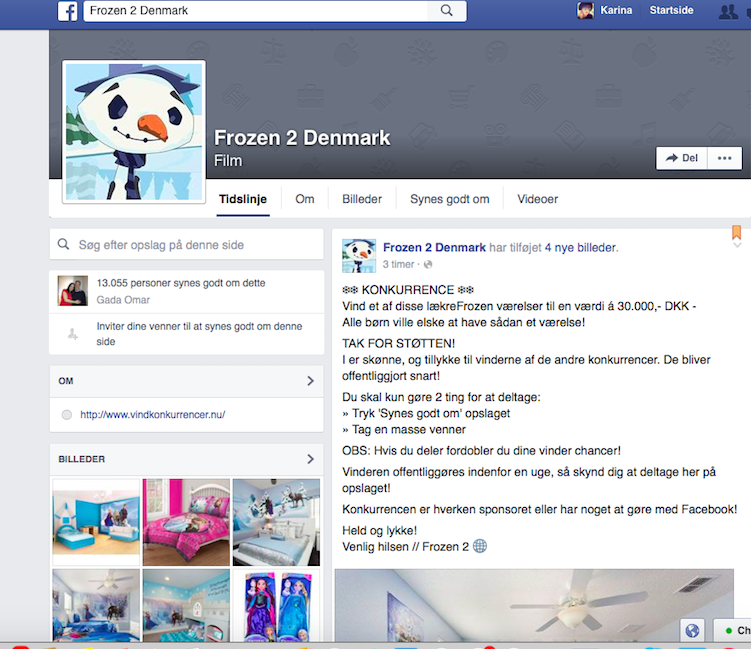Image resolution: width=751 pixels, height=649 pixels.
Task: Click 'Søg efter opslag på denne side' field
Action: [x=186, y=244]
